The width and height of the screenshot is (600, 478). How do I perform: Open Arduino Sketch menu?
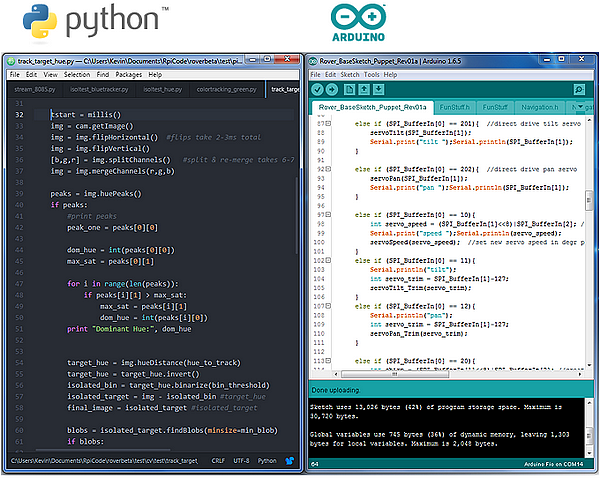[350, 75]
